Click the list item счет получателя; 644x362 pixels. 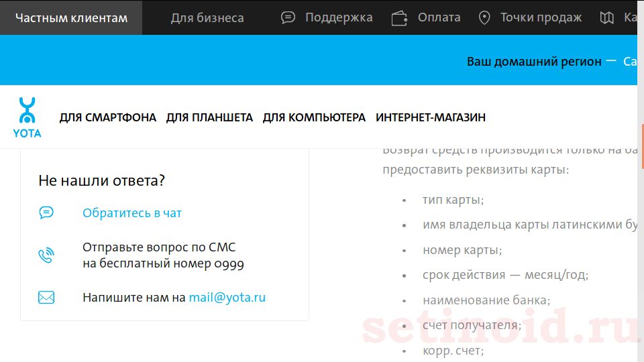(472, 325)
